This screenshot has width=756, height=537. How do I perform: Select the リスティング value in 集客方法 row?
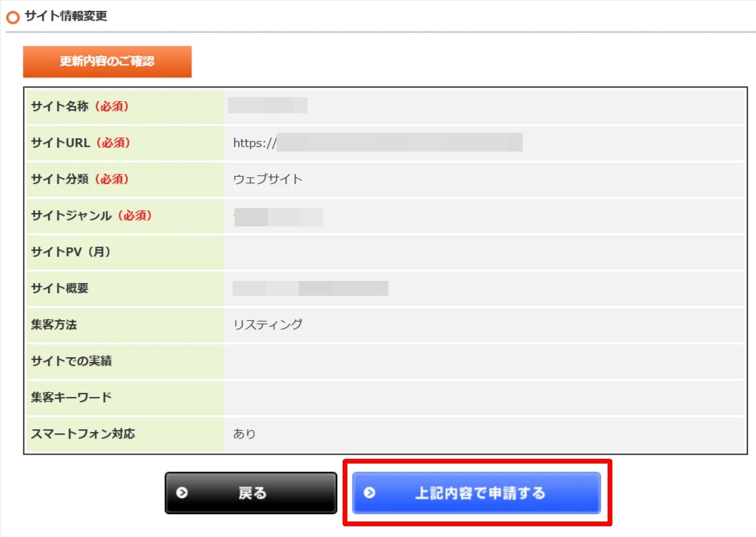click(x=267, y=324)
